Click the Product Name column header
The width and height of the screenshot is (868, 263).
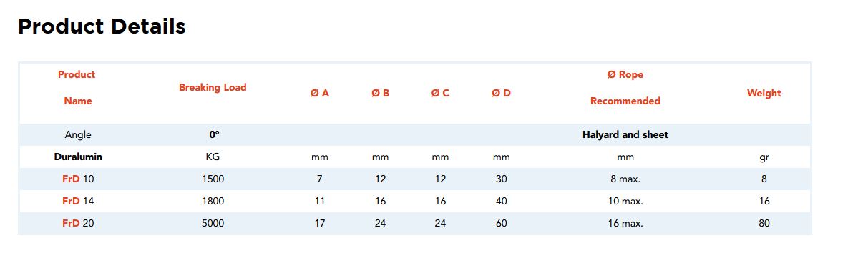77,88
